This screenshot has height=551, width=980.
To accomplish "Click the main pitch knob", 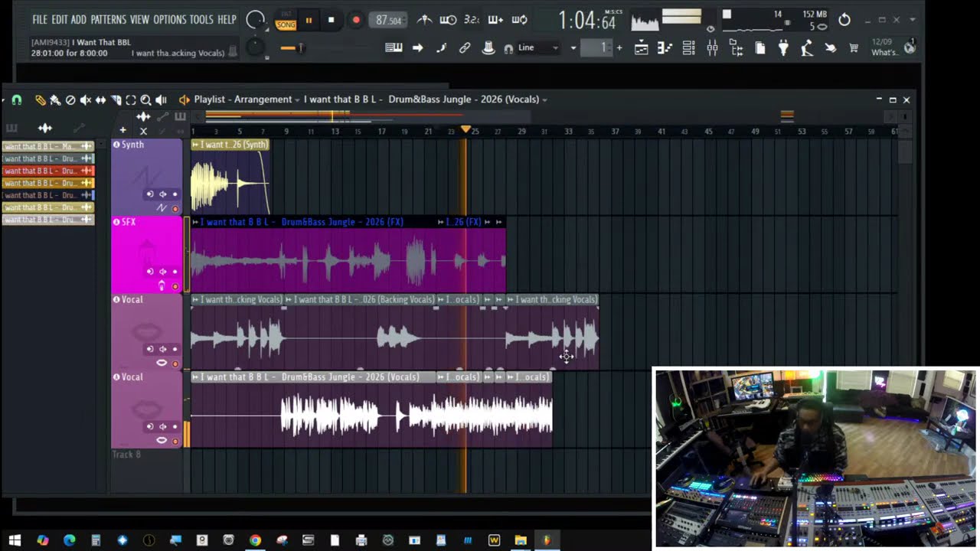I will tap(256, 48).
